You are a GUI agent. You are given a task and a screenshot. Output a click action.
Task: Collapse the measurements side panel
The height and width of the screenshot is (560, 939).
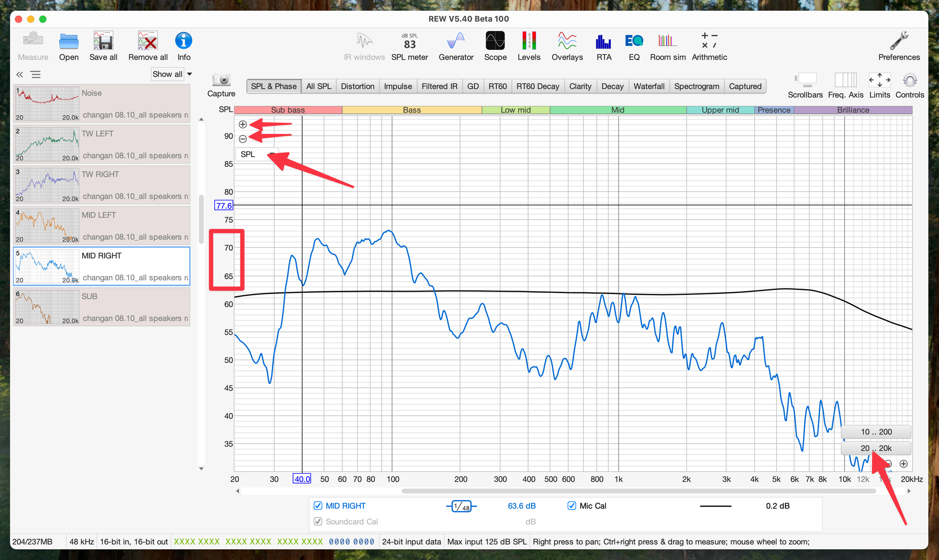click(20, 75)
